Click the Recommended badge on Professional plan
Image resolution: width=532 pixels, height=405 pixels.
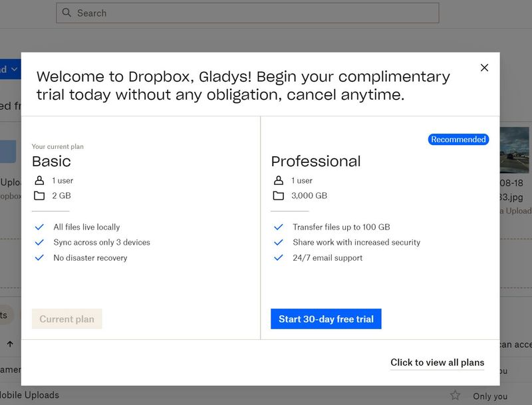pos(458,140)
